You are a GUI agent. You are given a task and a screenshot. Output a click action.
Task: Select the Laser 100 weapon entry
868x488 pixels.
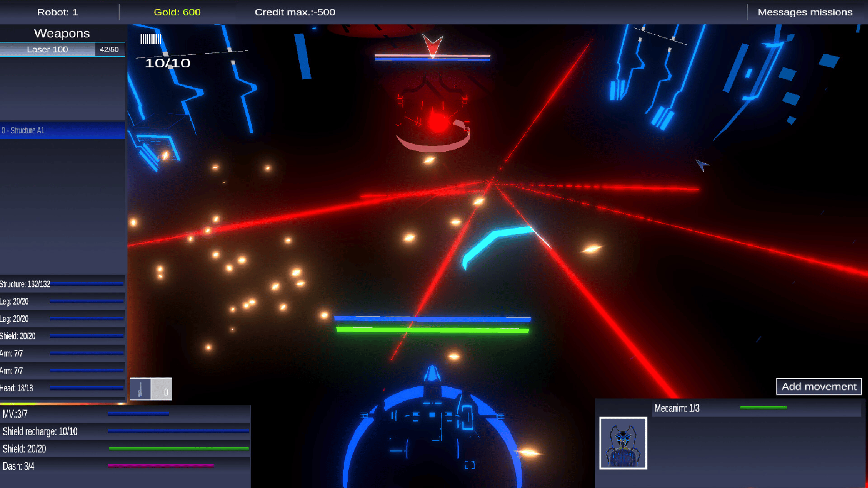tap(47, 49)
